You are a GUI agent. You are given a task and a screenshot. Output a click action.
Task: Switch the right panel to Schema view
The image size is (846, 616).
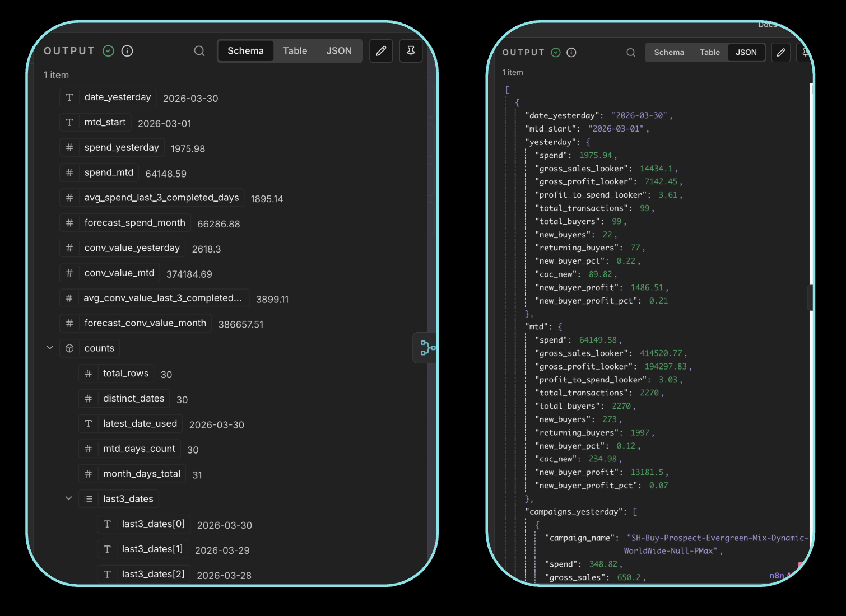tap(669, 52)
